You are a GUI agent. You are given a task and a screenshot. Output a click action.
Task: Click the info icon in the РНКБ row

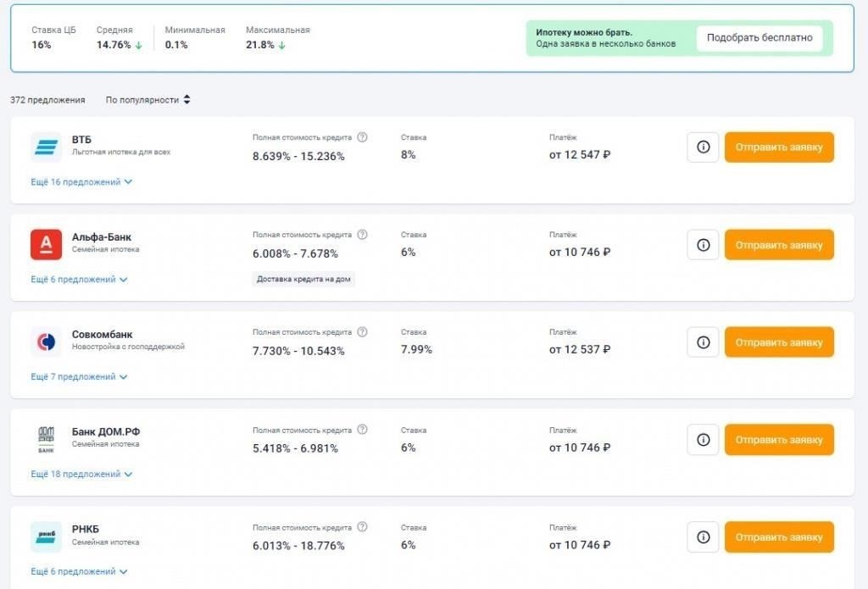[x=703, y=537]
